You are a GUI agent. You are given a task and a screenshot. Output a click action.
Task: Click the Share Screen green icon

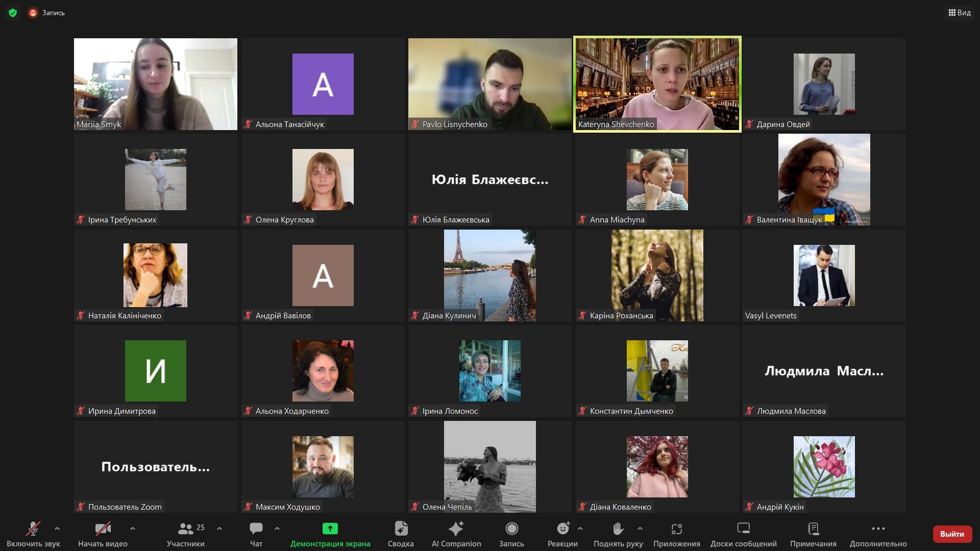(x=330, y=529)
